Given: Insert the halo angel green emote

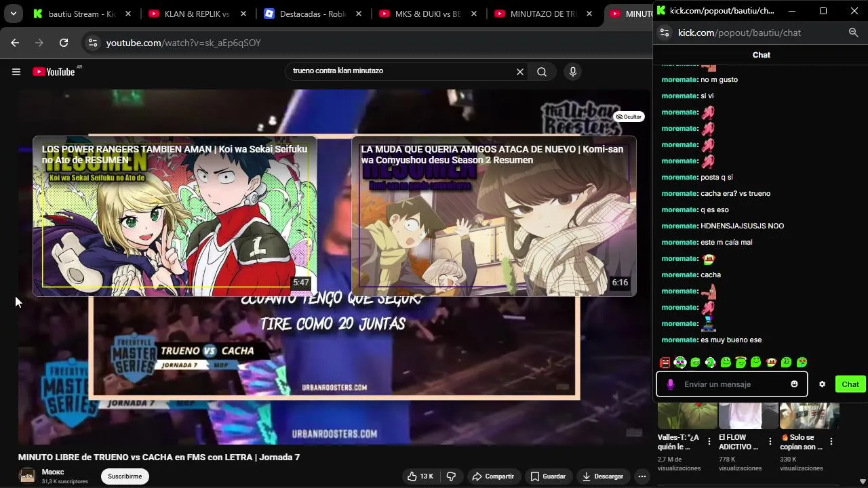Looking at the screenshot, I should (x=741, y=363).
